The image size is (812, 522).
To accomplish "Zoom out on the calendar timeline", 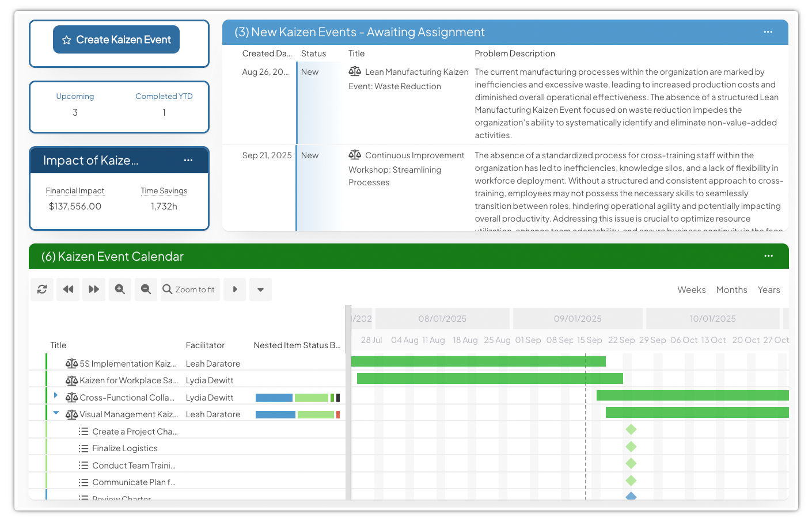I will coord(146,289).
